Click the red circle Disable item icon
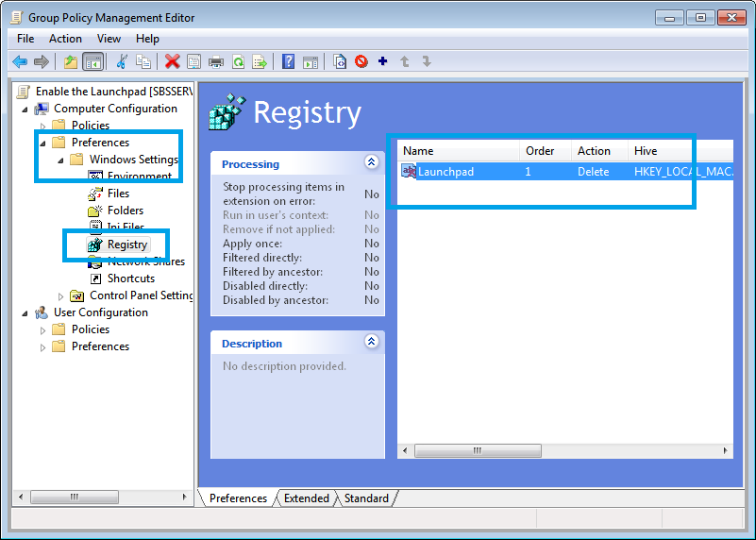 361,61
